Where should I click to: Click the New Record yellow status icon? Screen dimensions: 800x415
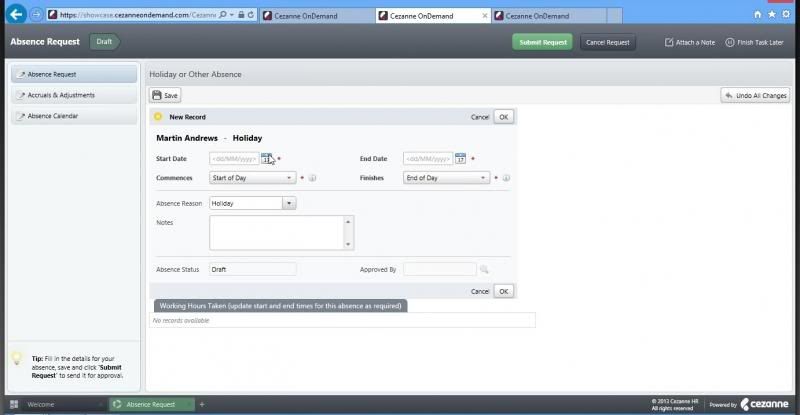(x=158, y=117)
